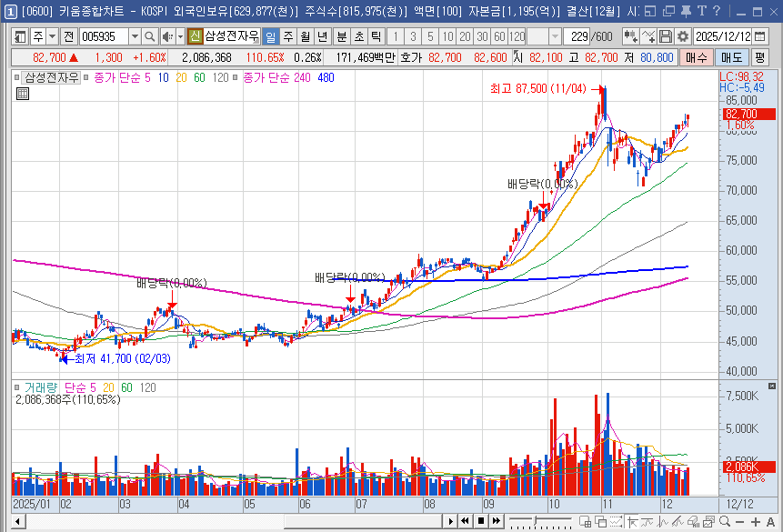
Task: Expand the stock code 005935 dropdown
Action: (135, 36)
